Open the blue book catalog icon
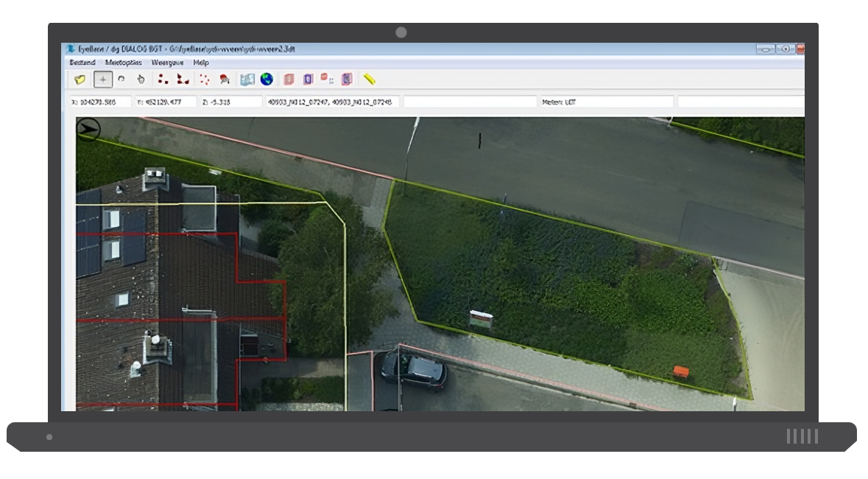 pyautogui.click(x=307, y=79)
